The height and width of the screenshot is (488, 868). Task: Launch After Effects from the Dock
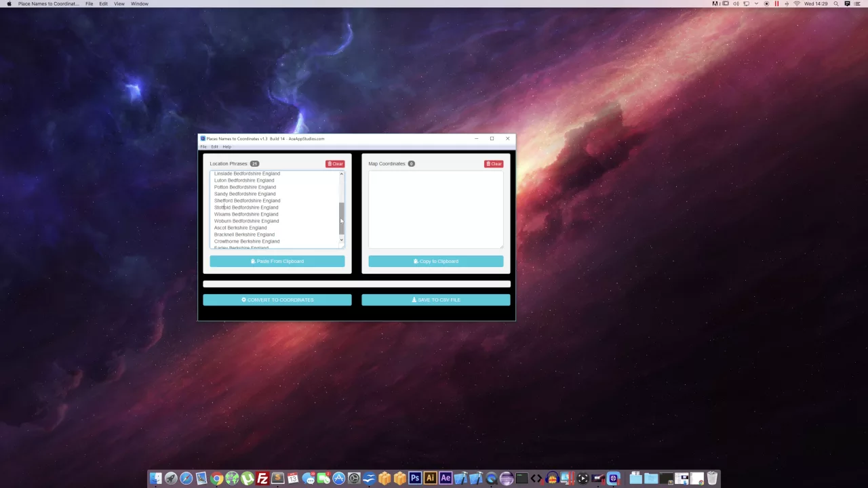446,478
